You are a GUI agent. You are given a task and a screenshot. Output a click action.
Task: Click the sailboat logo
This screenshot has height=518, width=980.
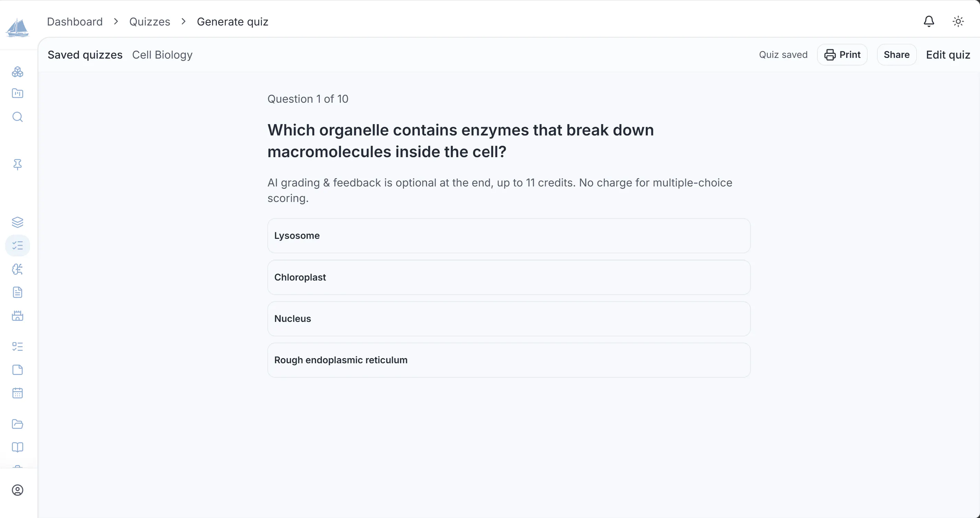(17, 28)
